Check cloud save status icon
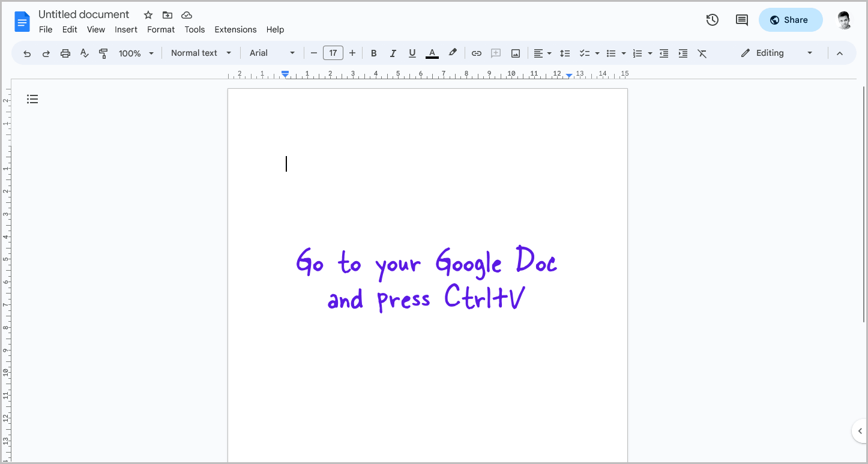Viewport: 868px width, 464px height. pos(187,15)
